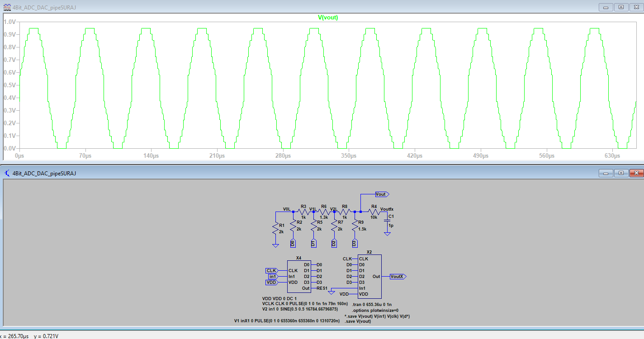The height and width of the screenshot is (339, 644).
Task: Click the schematic window's transistor icon
Action: [x=7, y=173]
